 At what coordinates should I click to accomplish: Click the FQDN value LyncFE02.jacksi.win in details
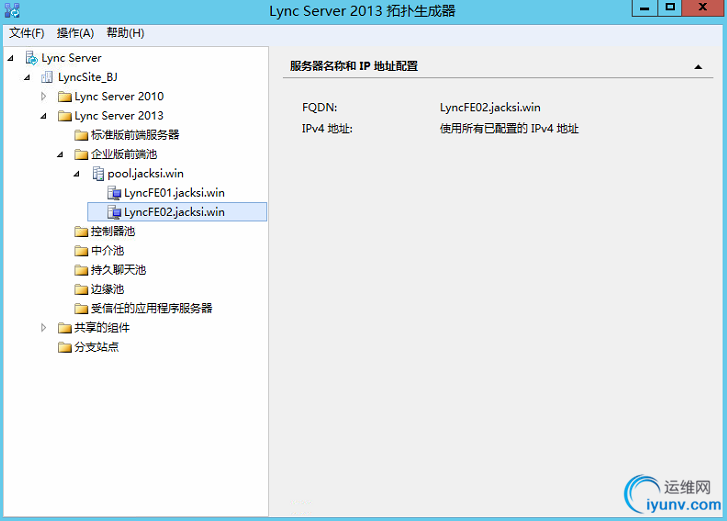[490, 108]
